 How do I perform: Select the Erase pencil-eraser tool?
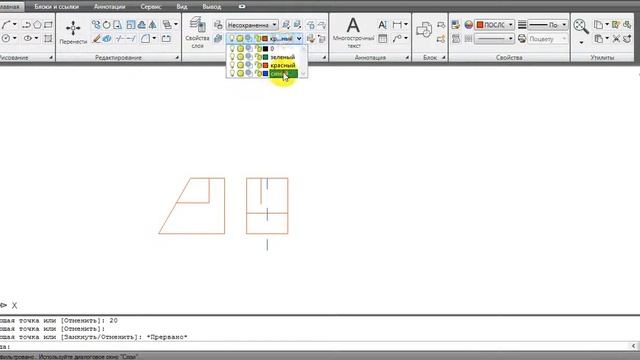pyautogui.click(x=96, y=39)
